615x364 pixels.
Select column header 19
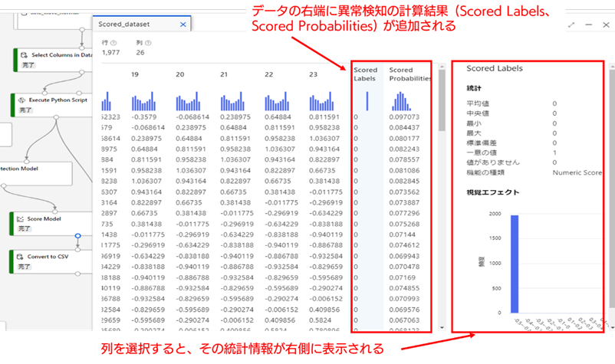pos(134,74)
